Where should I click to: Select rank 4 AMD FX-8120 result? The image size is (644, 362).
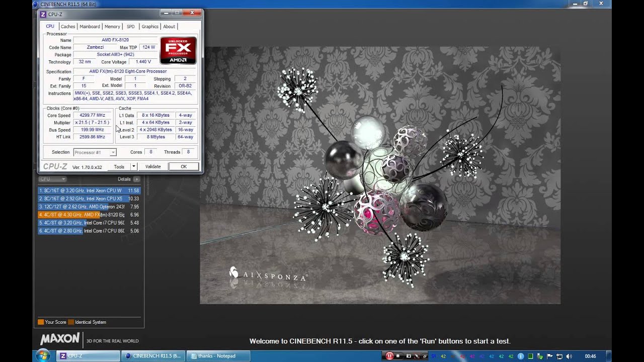pos(89,215)
